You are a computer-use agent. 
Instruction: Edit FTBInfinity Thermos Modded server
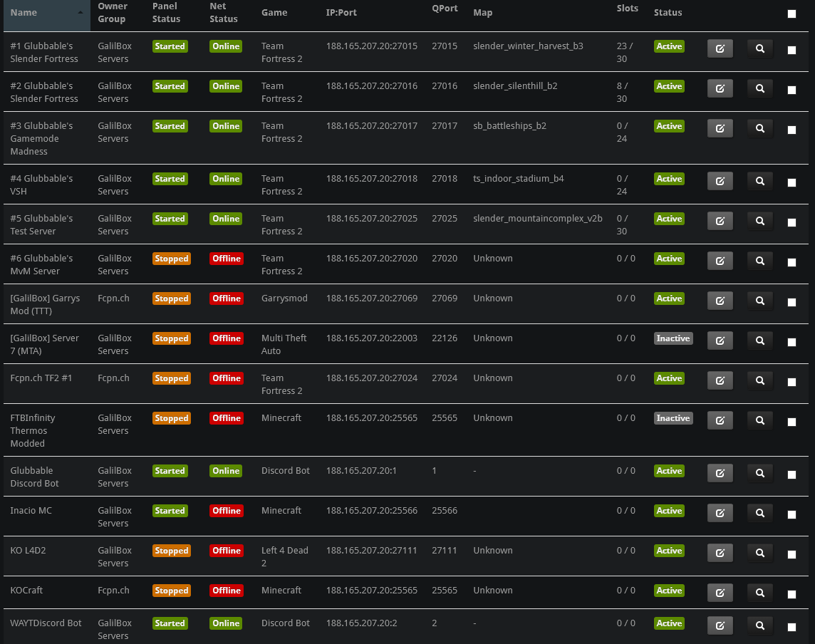[720, 420]
